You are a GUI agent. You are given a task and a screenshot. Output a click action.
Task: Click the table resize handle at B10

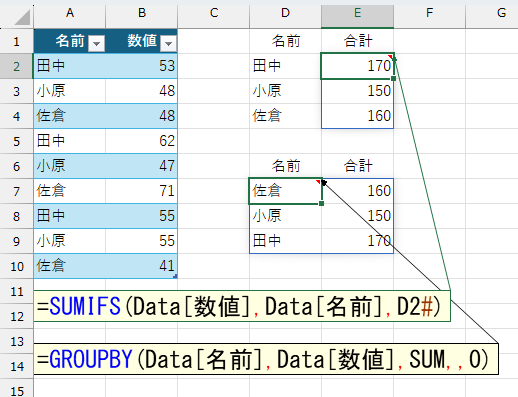[175, 276]
